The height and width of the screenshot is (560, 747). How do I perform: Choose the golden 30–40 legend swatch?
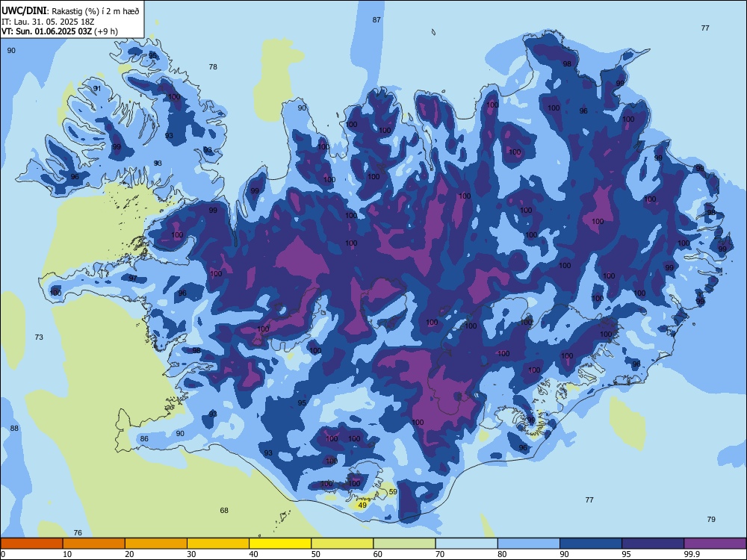pyautogui.click(x=218, y=544)
